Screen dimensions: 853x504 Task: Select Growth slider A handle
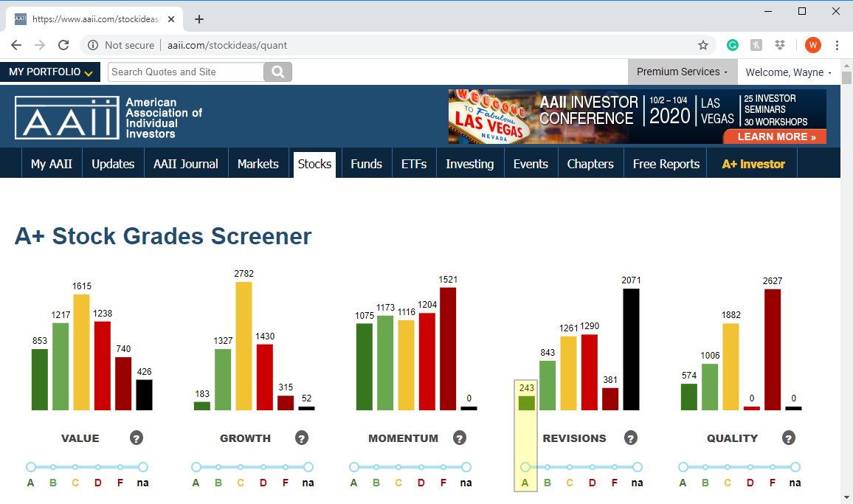(x=196, y=467)
